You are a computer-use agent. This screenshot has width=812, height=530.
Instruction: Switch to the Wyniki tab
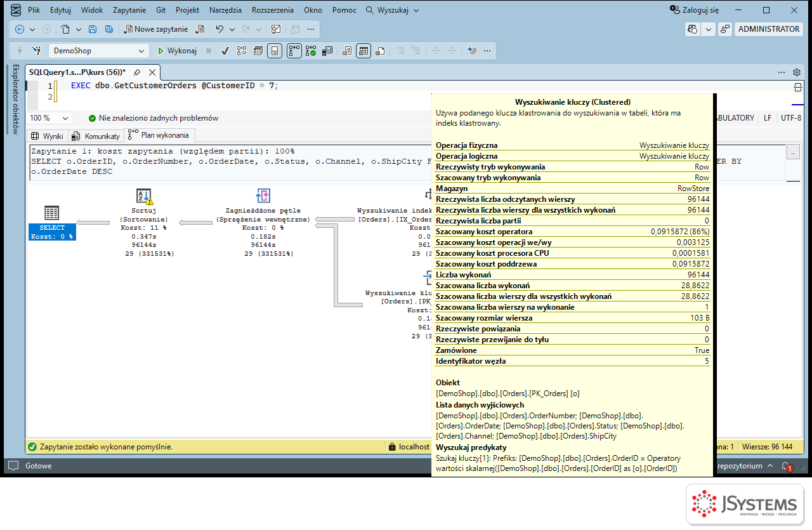point(47,136)
